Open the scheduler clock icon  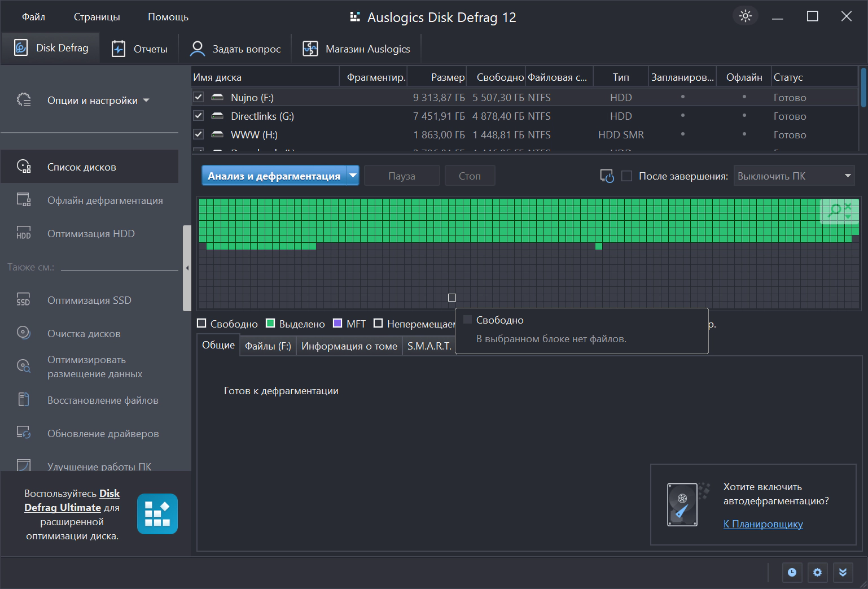[792, 573]
